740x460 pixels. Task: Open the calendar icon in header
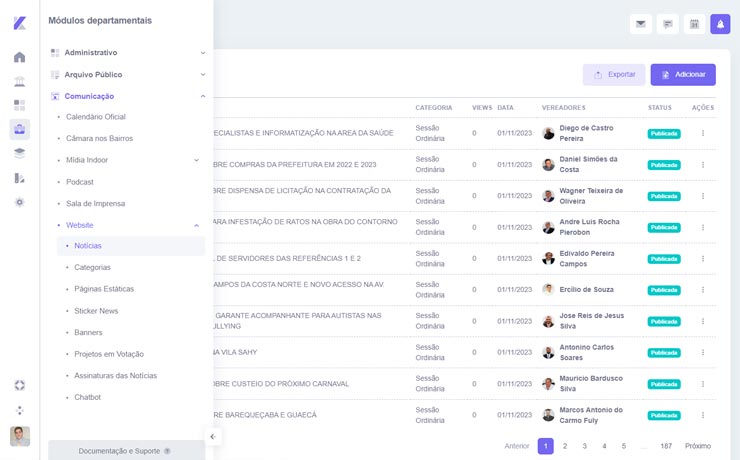693,24
